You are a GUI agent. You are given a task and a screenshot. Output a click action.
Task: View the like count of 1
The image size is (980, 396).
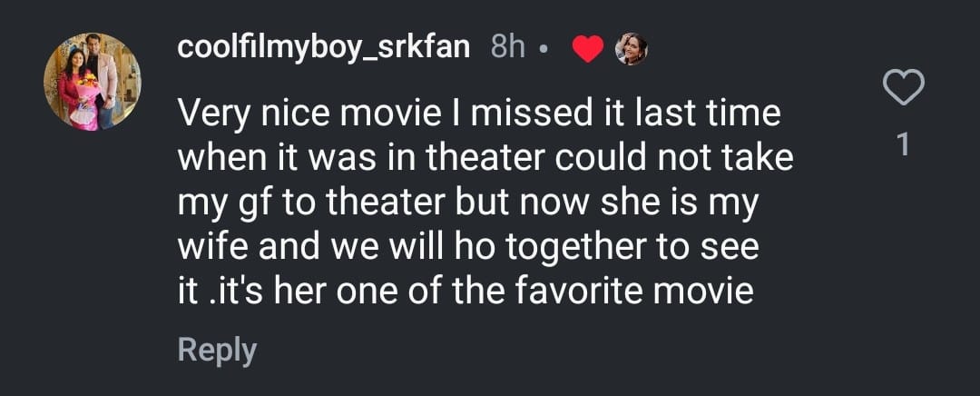(903, 145)
